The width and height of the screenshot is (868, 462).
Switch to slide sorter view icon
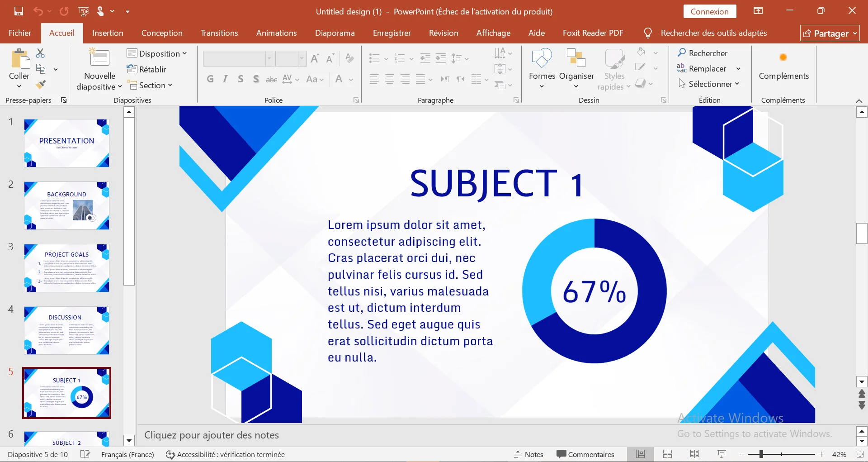click(x=667, y=454)
